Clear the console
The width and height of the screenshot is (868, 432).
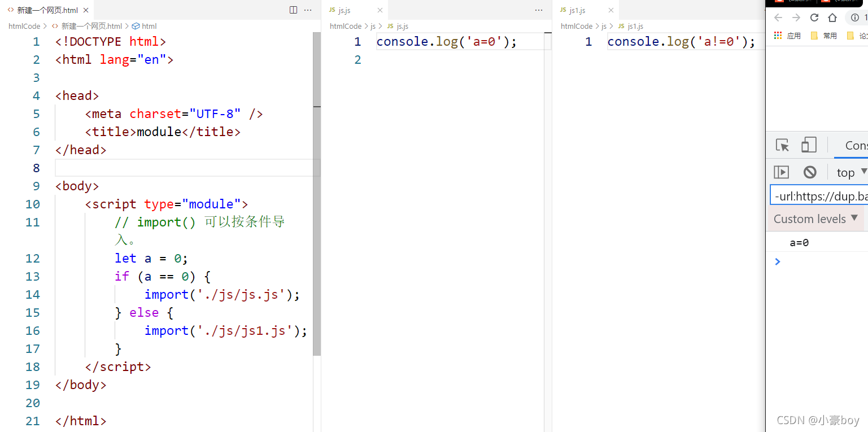[810, 172]
